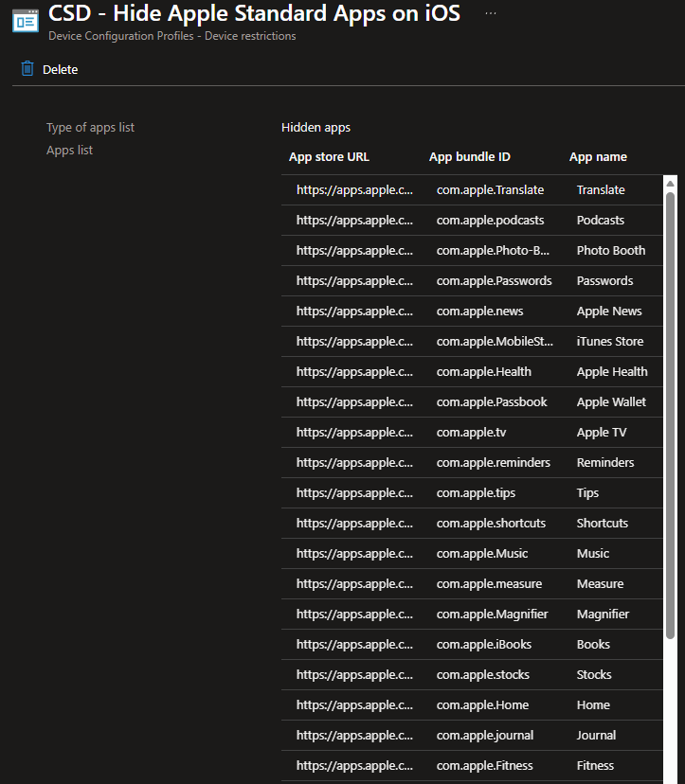
Task: Click the com.apple.MobileSt... bundle ID
Action: [x=495, y=342]
